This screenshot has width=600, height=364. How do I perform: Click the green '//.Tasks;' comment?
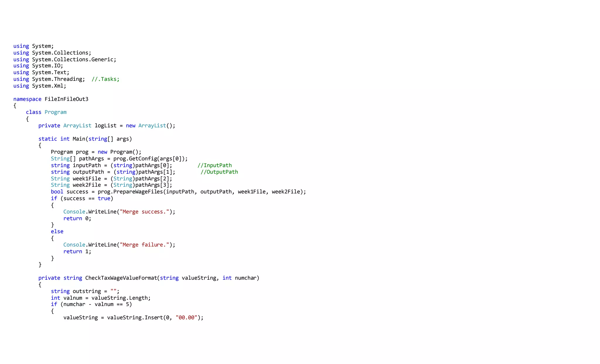[105, 79]
